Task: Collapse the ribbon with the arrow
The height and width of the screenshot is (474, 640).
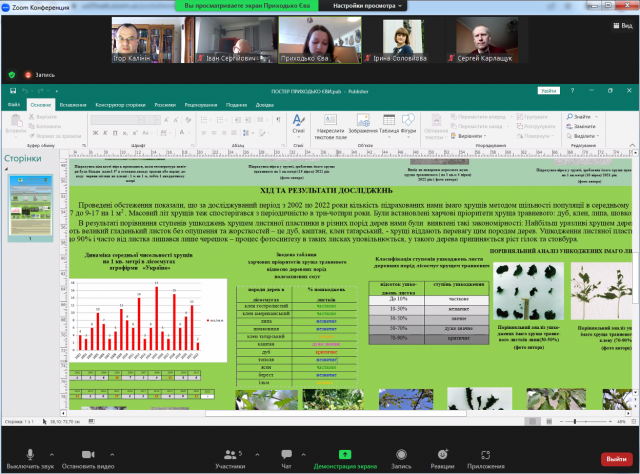Action: [632, 145]
